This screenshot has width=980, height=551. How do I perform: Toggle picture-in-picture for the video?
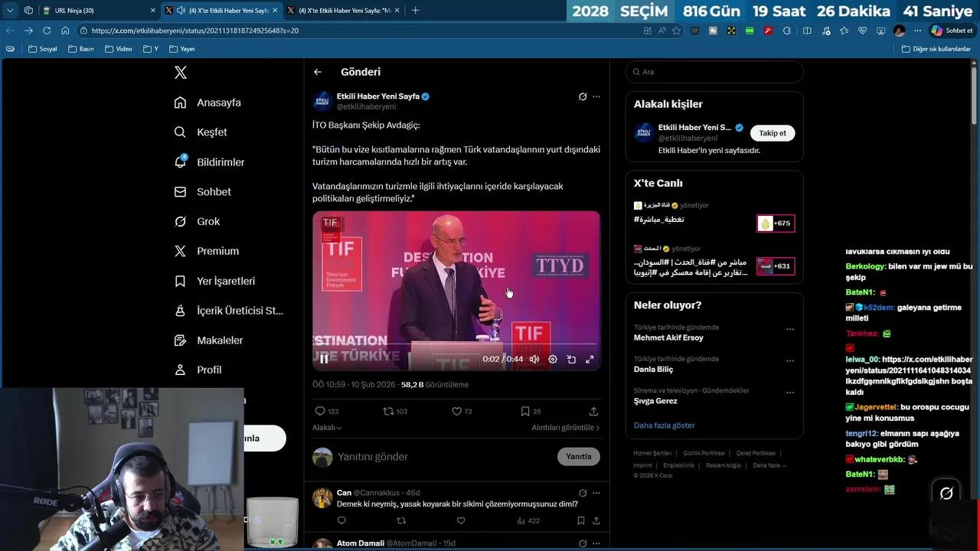[x=571, y=359]
